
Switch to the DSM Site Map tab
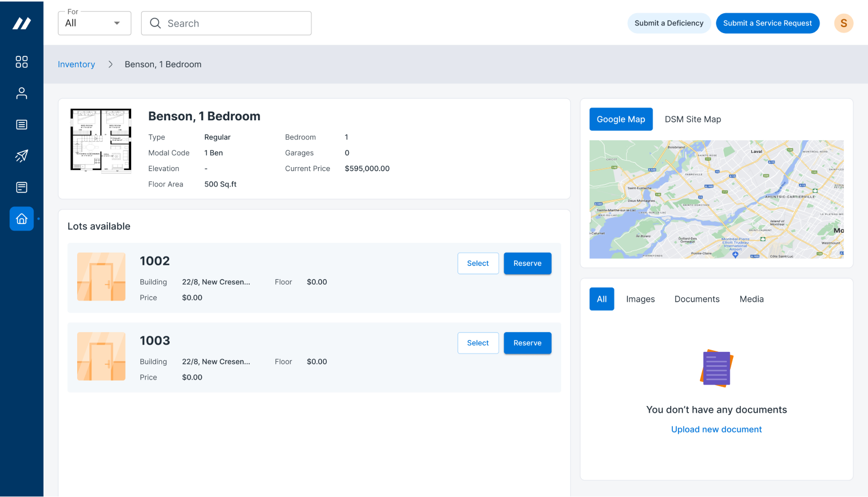693,119
